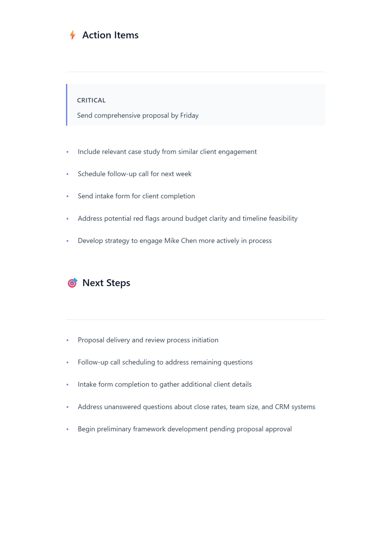Select the Next Steps heading

click(106, 283)
